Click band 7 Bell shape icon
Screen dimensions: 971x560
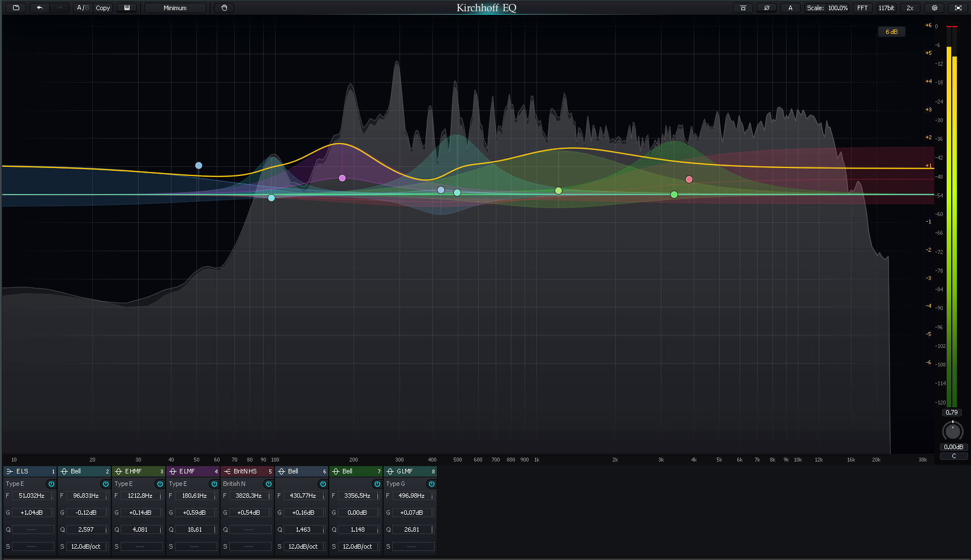pos(336,471)
